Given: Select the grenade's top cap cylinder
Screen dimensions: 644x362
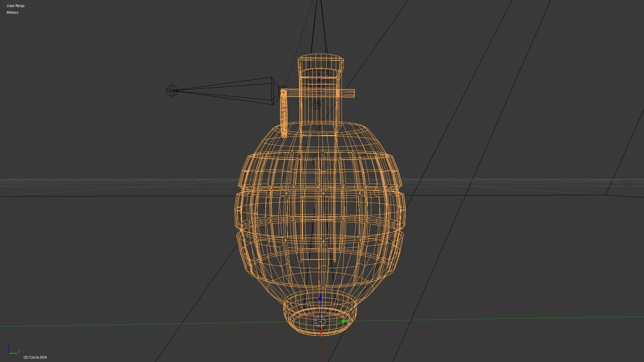Looking at the screenshot, I should pos(321,66).
